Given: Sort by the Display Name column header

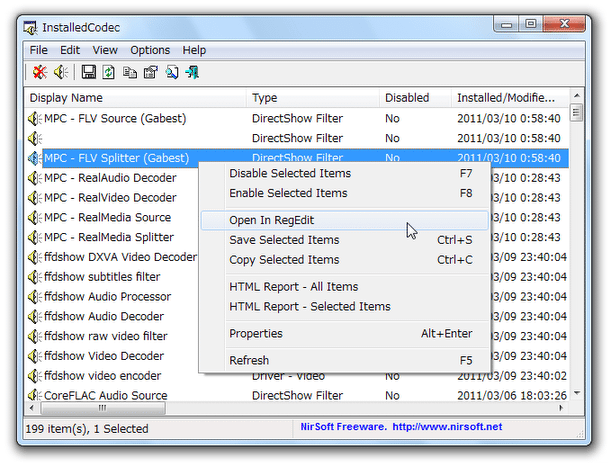Looking at the screenshot, I should (x=135, y=98).
